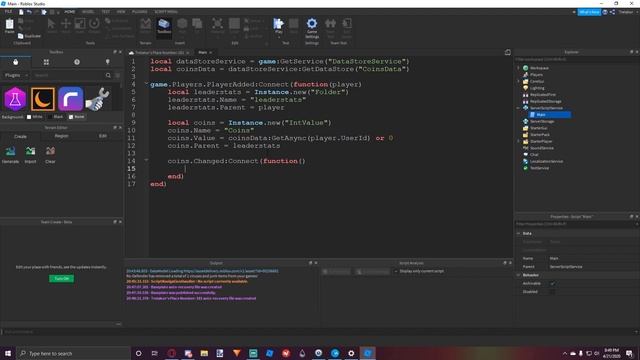Click the Paste icon in Clipboard group

pyautogui.click(x=9, y=24)
